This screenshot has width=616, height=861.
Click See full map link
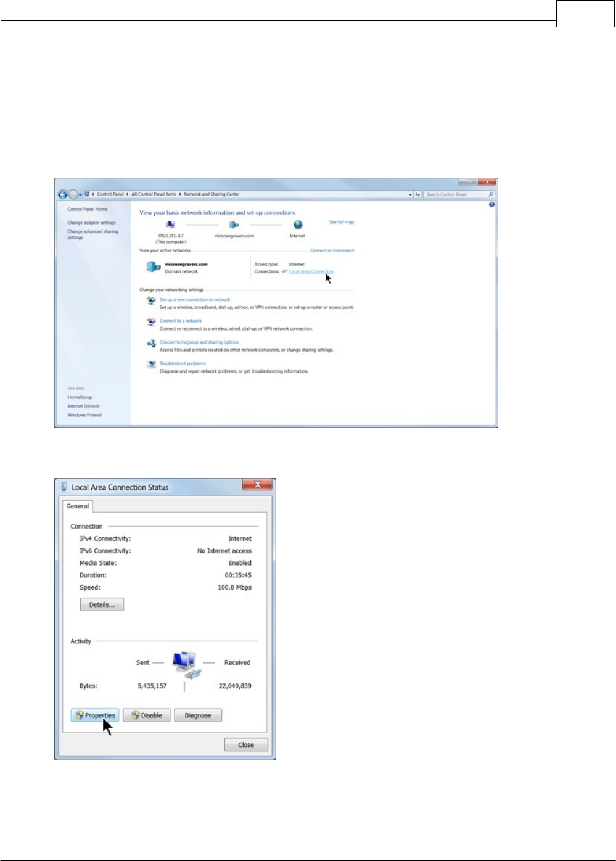tap(342, 222)
